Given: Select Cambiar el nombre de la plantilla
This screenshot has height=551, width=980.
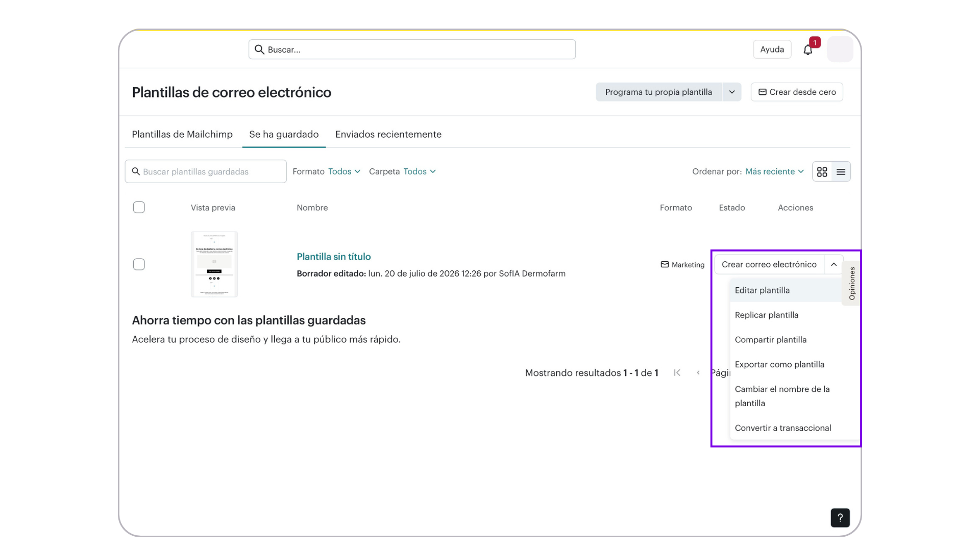Looking at the screenshot, I should click(x=795, y=396).
